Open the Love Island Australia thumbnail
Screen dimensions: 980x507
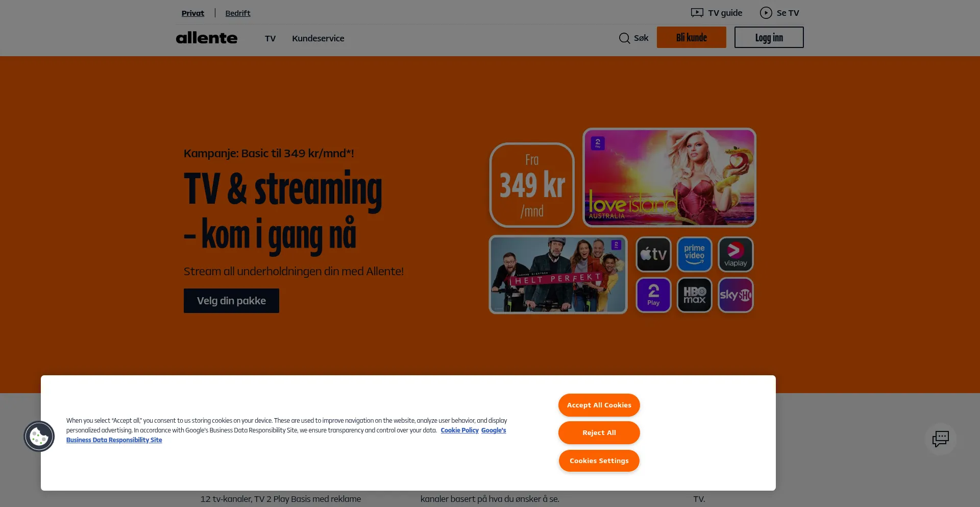coord(669,177)
